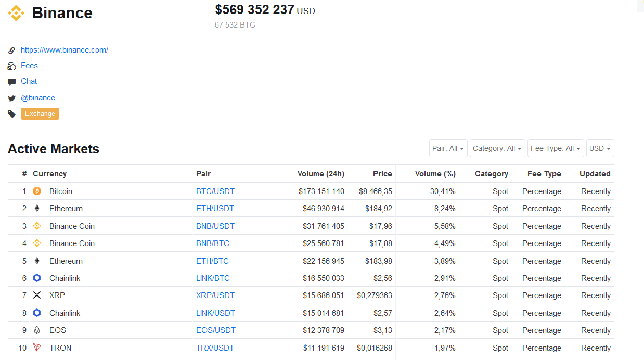Sort by the Currency column header
Screen dimensions: 644x360
tap(49, 174)
